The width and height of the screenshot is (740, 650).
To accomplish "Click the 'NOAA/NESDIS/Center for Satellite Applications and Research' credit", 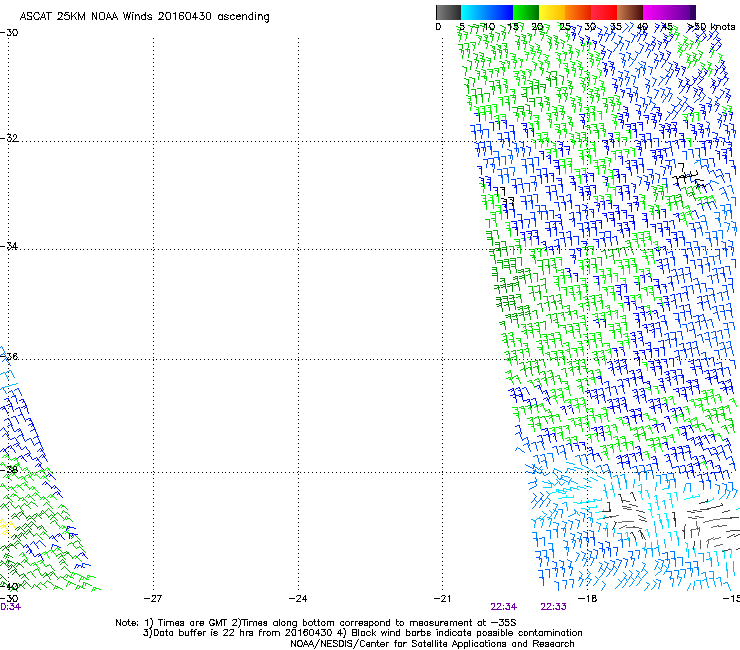I will click(432, 644).
